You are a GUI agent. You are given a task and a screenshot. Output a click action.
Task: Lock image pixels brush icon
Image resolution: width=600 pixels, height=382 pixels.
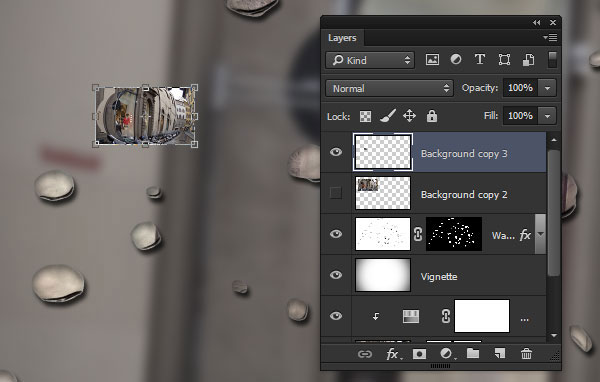(388, 116)
